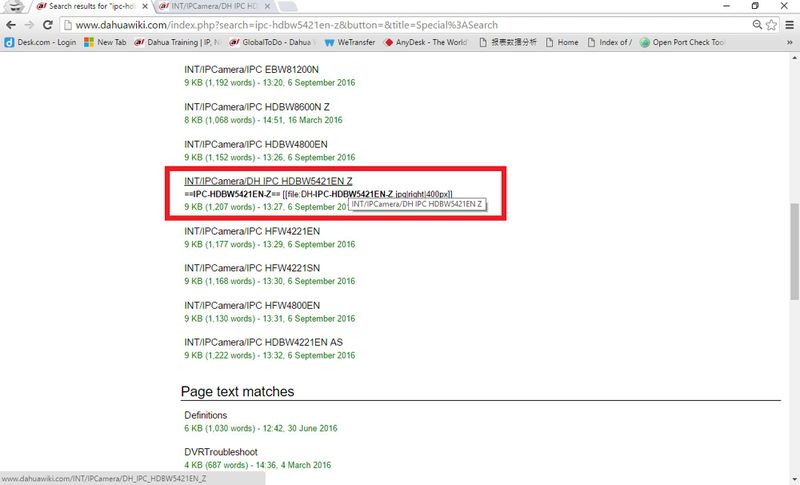Open the New Tab bookmark
Image resolution: width=800 pixels, height=485 pixels.
pos(105,42)
